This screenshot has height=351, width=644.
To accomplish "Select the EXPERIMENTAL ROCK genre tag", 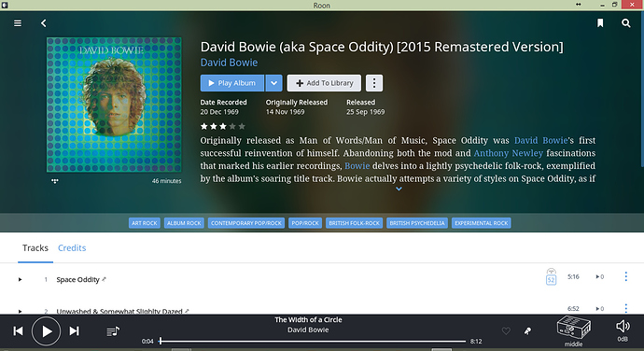I will tap(481, 223).
